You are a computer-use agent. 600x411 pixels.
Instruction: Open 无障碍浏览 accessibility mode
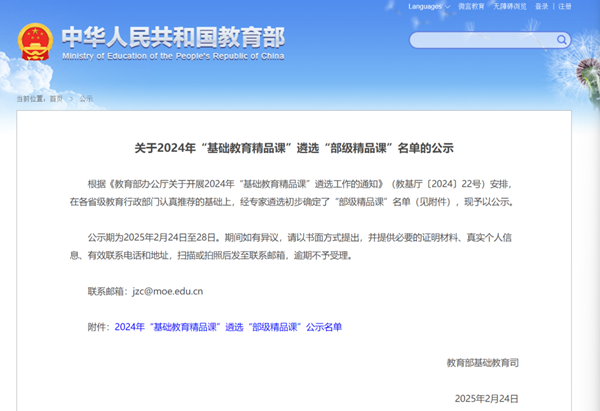point(510,6)
